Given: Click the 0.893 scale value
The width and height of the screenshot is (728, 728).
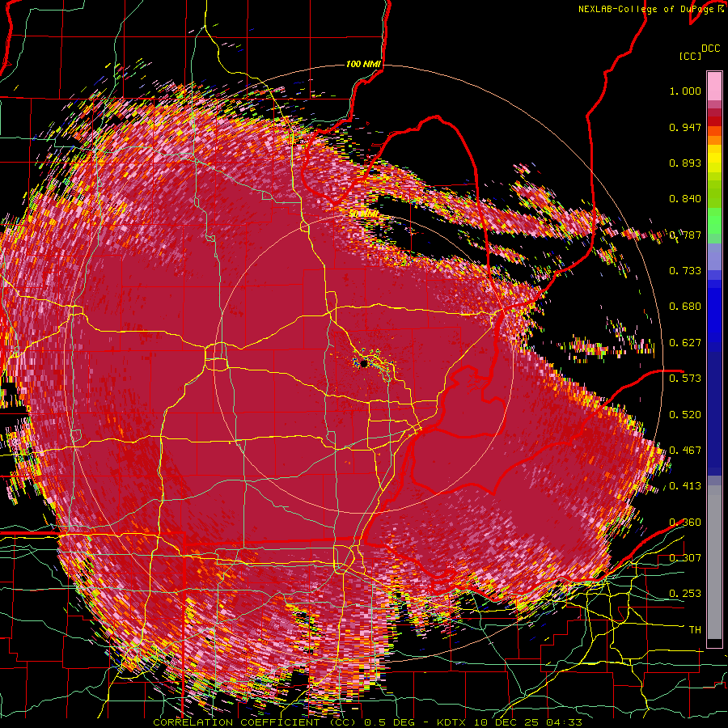Looking at the screenshot, I should point(685,163).
